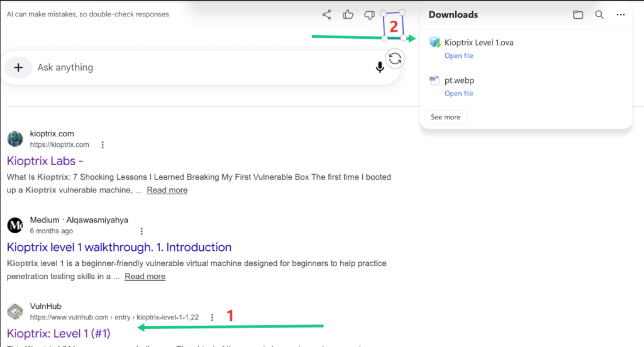Click vulnhub.com kioptrix-level-1-1,22 URL breadcrumb
Image resolution: width=644 pixels, height=347 pixels.
click(x=114, y=317)
